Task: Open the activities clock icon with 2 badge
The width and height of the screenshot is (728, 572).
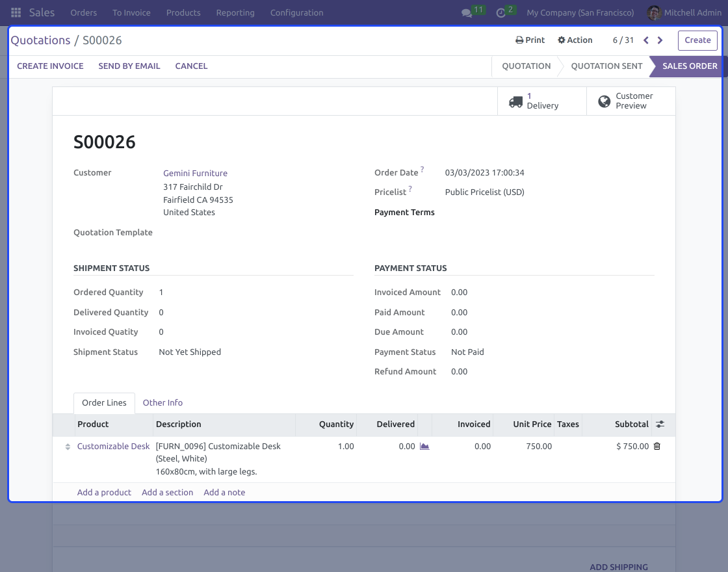Action: 500,13
